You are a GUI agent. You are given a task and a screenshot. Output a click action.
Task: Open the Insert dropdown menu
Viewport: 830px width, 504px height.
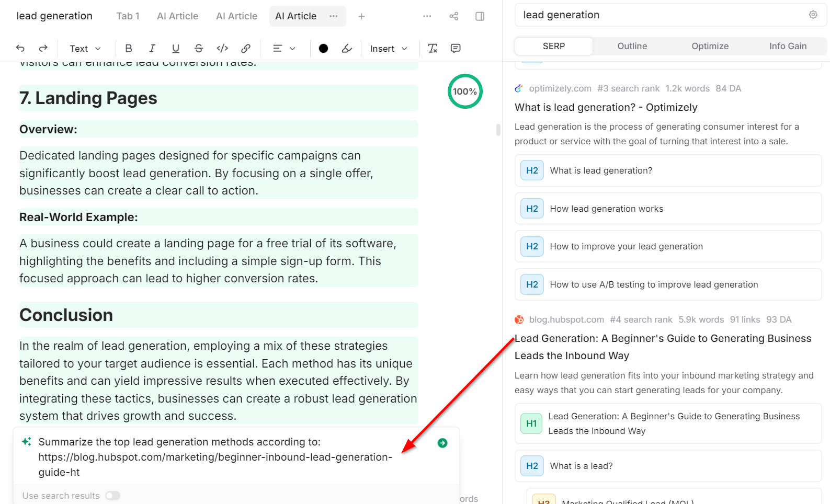coord(389,48)
